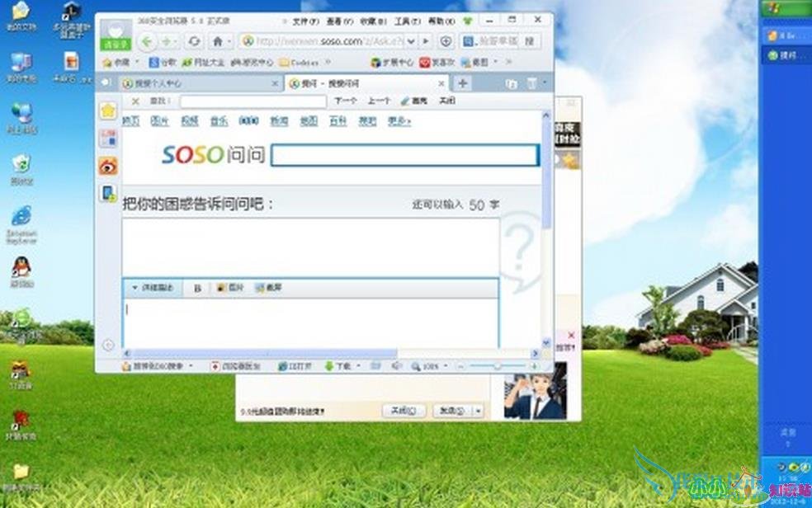
Task: Open the 网址大全 bookmark
Action: [203, 63]
